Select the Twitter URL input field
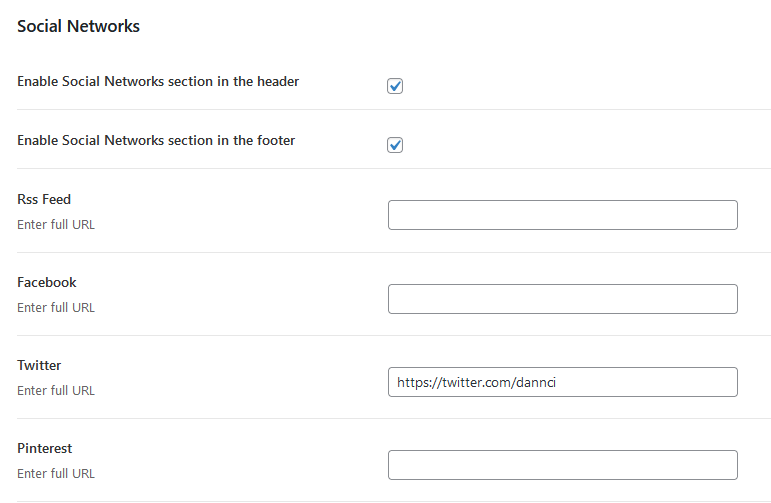The height and width of the screenshot is (503, 771). pyautogui.click(x=562, y=381)
